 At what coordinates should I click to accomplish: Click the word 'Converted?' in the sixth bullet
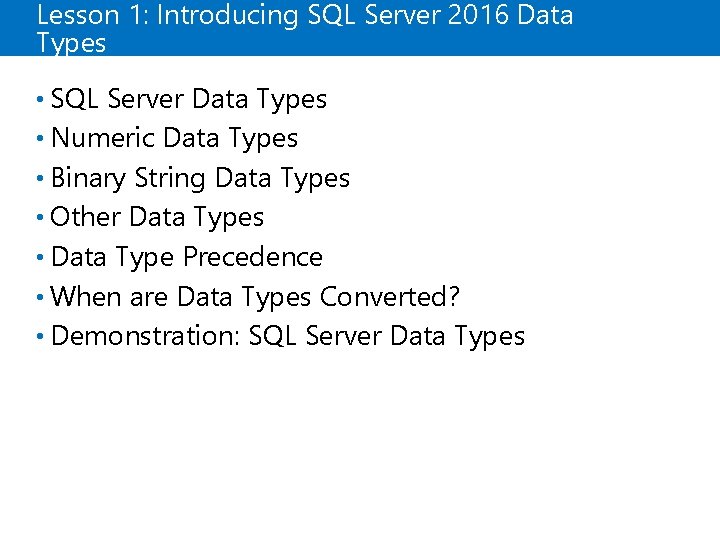pyautogui.click(x=389, y=296)
